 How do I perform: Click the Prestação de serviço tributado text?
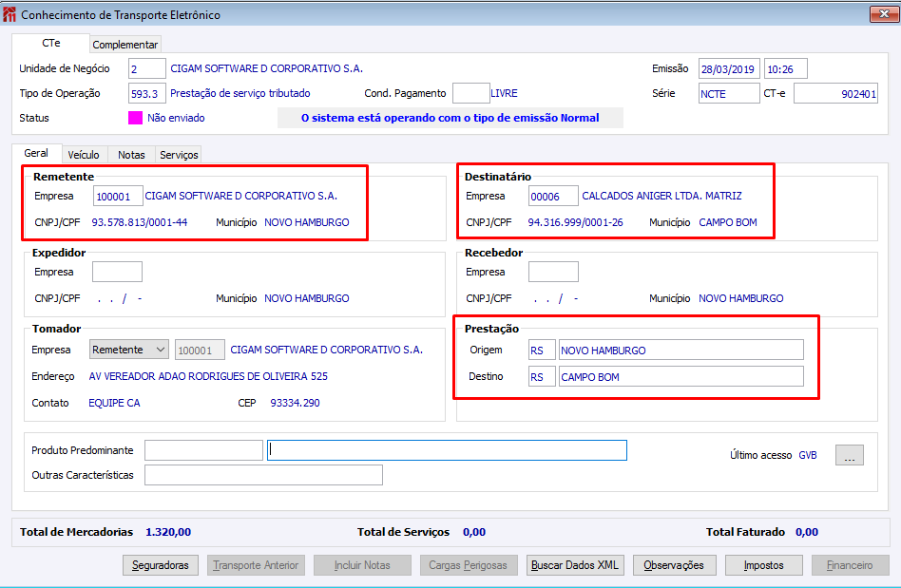tap(240, 93)
